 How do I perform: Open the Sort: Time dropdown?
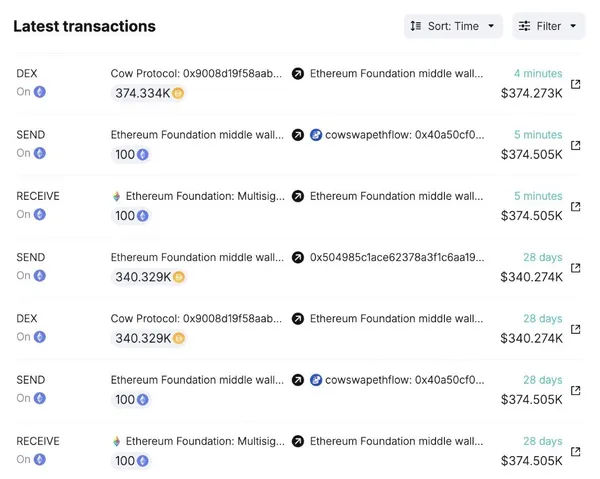(x=453, y=26)
